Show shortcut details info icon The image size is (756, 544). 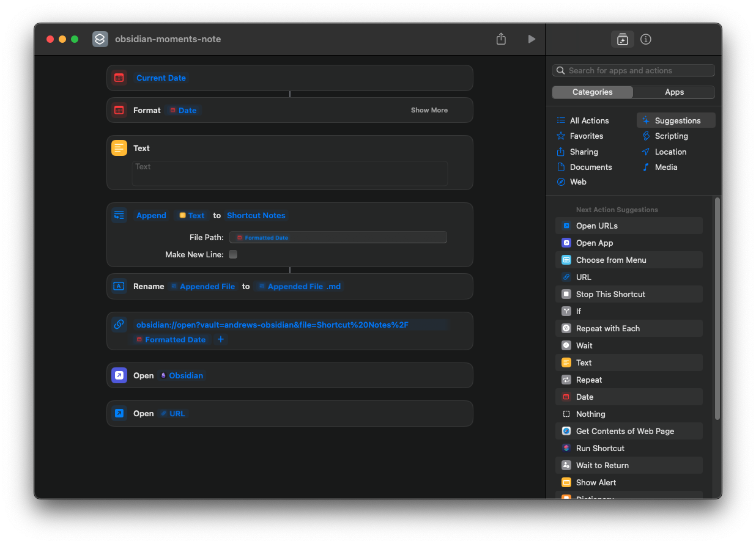646,39
